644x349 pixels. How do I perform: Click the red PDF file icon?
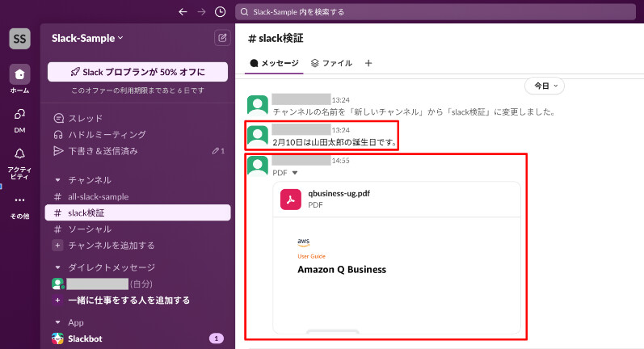pos(291,200)
